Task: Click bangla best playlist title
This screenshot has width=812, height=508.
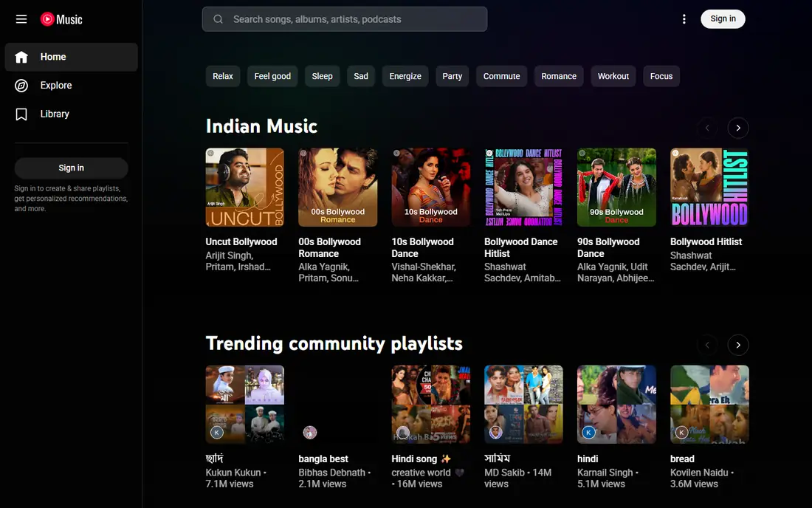Action: (323, 459)
